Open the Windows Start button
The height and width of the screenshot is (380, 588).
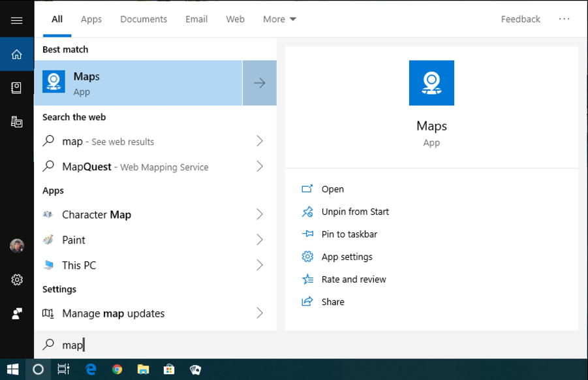13,369
